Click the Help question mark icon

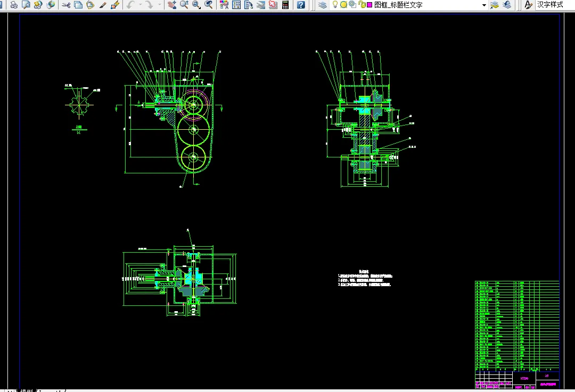(x=301, y=5)
